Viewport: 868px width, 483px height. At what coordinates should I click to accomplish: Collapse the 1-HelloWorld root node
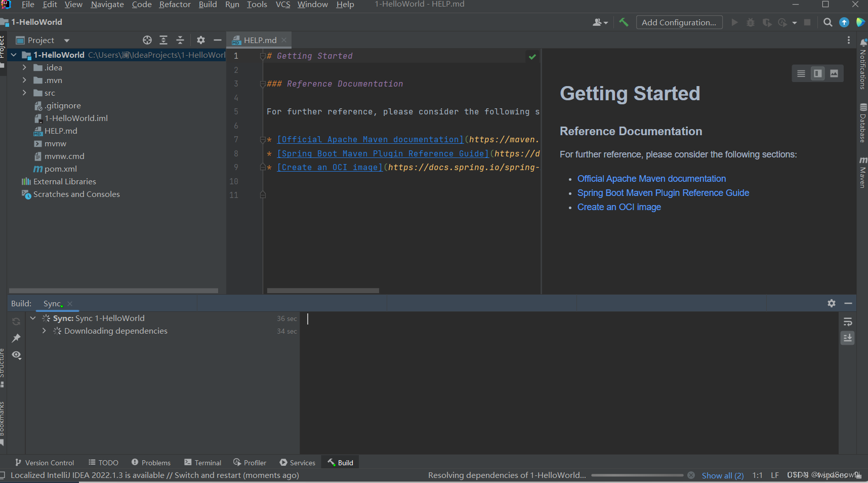[x=14, y=55]
